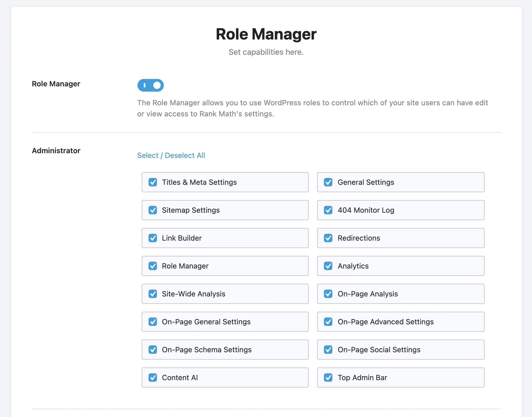The width and height of the screenshot is (532, 417).
Task: Uncheck the Sitemap Settings checkbox
Action: point(153,210)
